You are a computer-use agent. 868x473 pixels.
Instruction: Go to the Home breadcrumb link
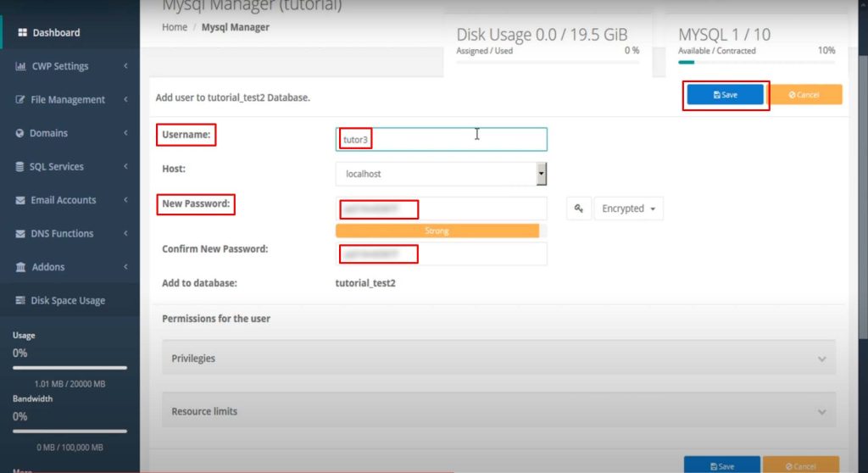click(175, 27)
